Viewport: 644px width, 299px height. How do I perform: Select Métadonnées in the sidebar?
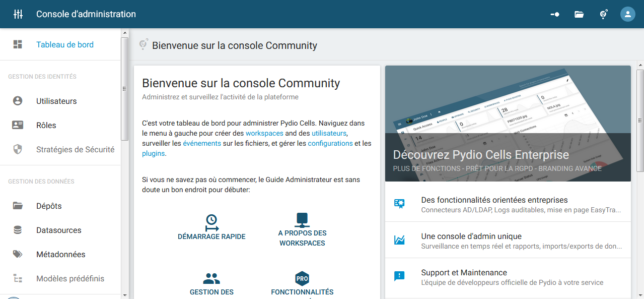pos(60,254)
